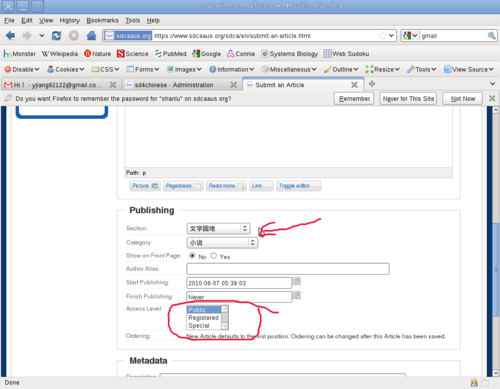Viewport: 500px width, 389px height.
Task: Open the Miscellaneous web developer menu
Action: pyautogui.click(x=289, y=69)
